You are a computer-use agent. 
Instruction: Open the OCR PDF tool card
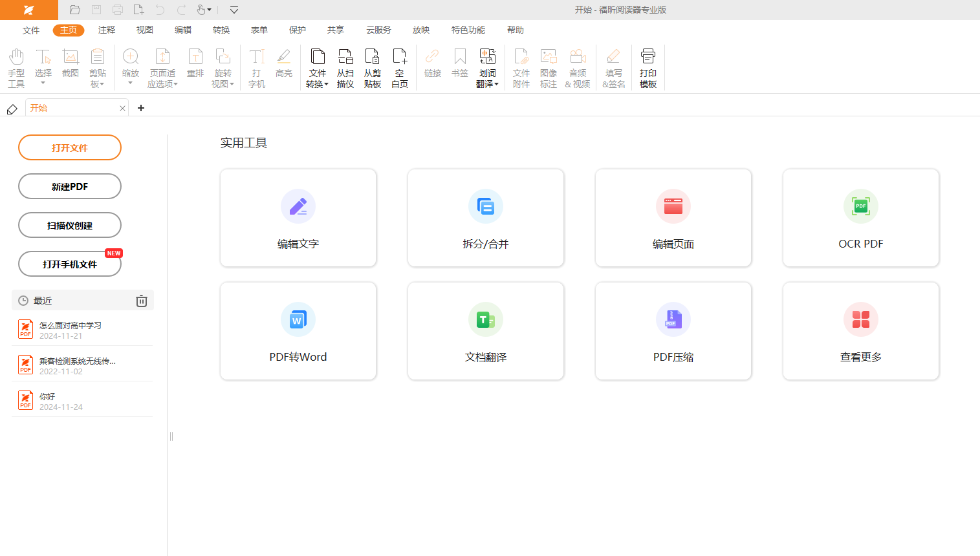(x=860, y=218)
